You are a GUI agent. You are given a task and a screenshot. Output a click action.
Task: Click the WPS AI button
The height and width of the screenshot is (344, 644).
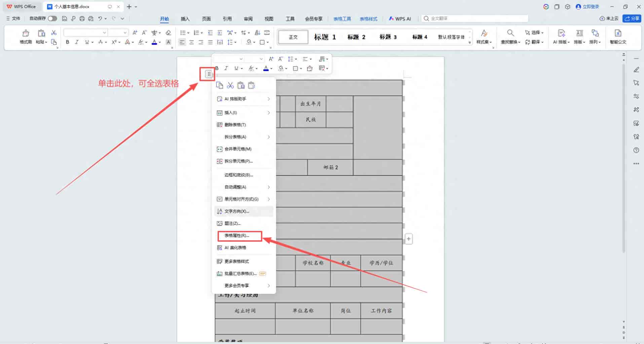point(400,19)
